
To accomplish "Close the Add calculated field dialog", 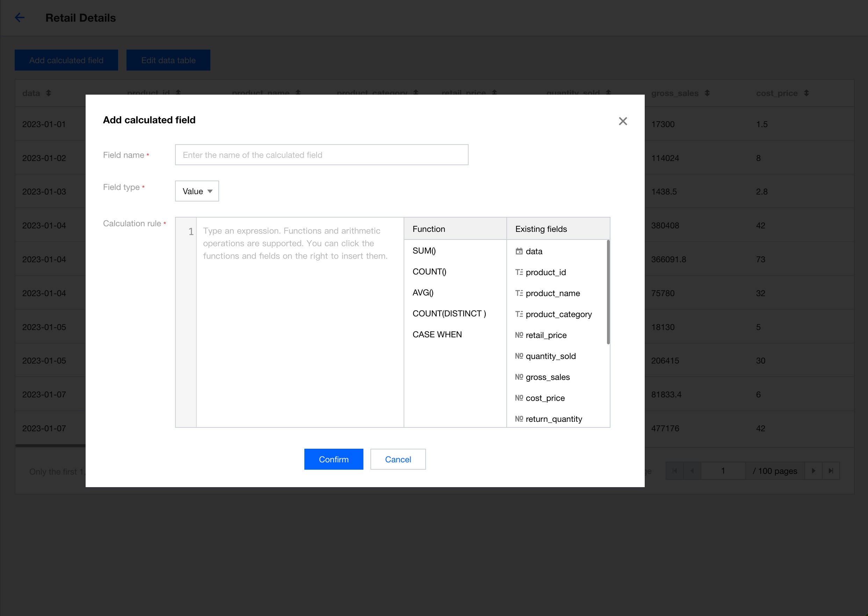I will 623,121.
